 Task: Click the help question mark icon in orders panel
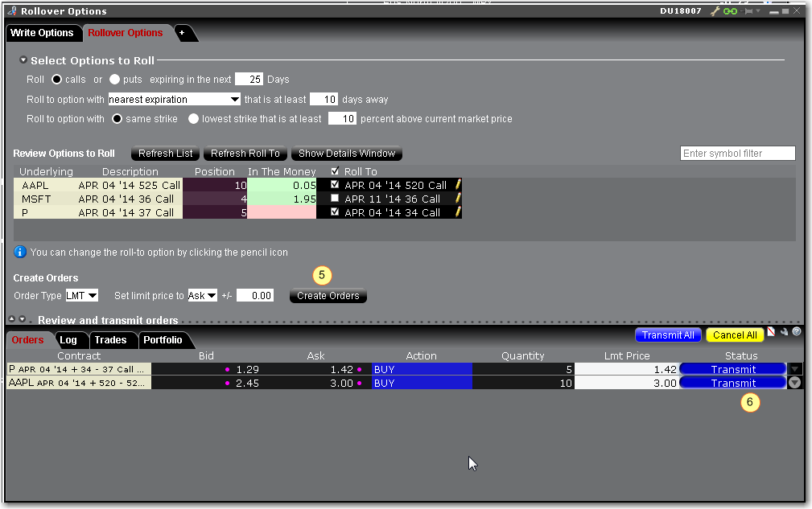pos(797,331)
